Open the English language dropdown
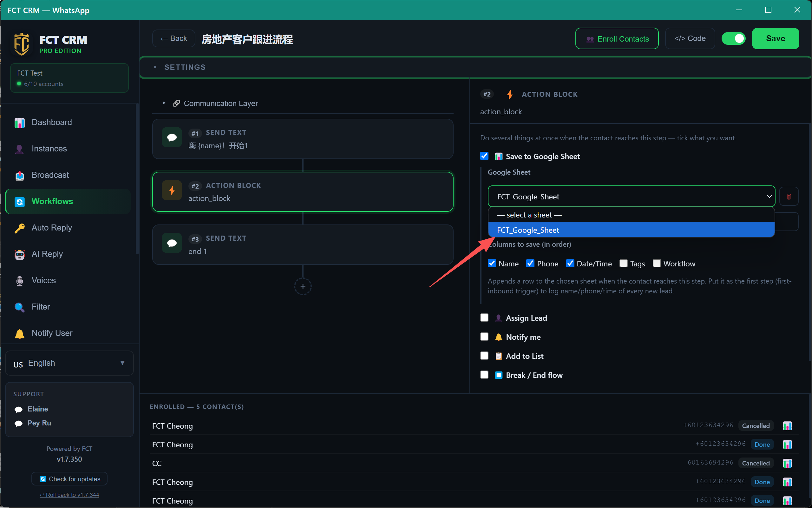 click(x=69, y=363)
